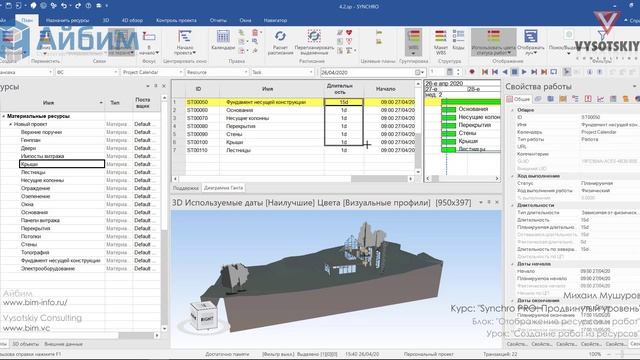Open the Project Calendar combo box
Screen dimensions: 640x360
[x=152, y=72]
